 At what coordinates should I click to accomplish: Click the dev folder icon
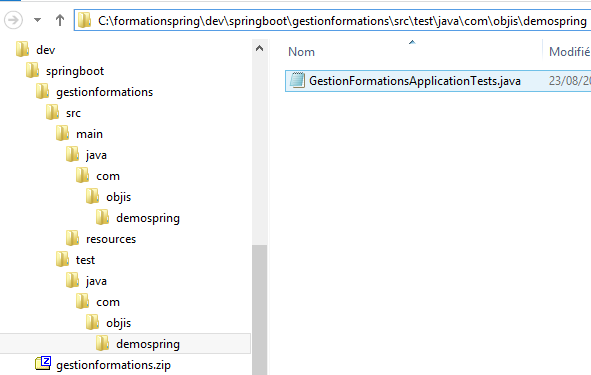point(23,49)
